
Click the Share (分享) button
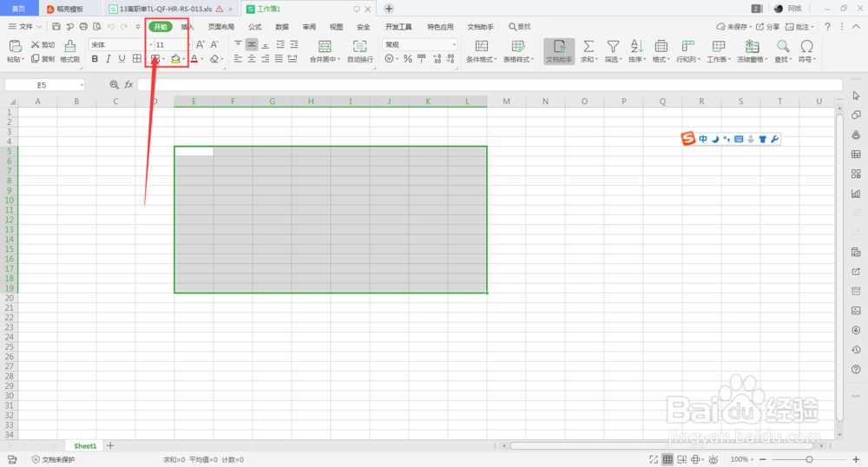768,27
